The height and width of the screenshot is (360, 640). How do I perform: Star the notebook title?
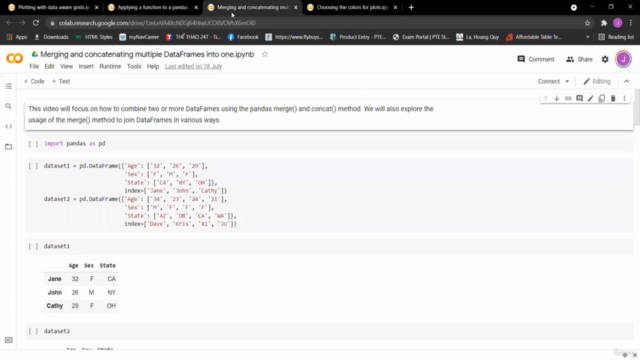pos(264,54)
